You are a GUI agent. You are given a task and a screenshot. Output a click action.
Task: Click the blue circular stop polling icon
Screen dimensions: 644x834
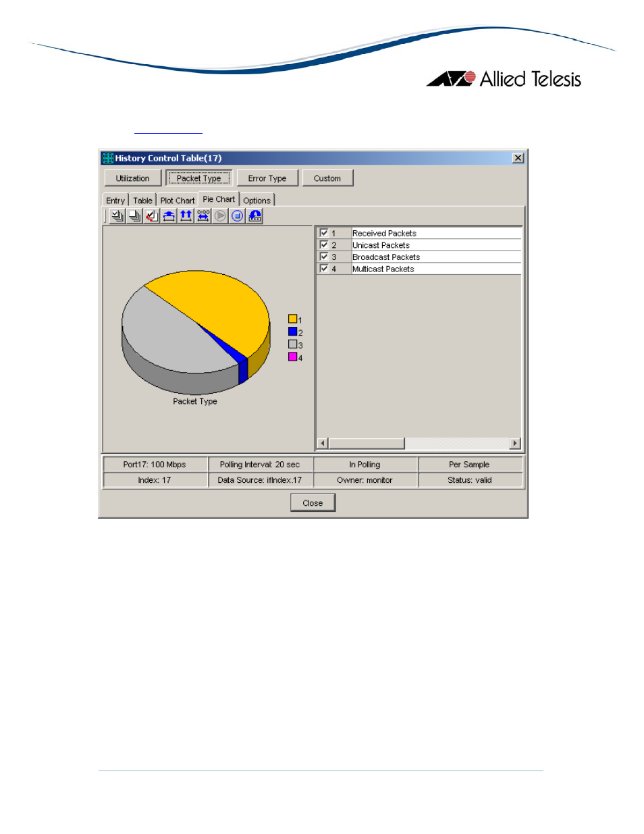238,216
